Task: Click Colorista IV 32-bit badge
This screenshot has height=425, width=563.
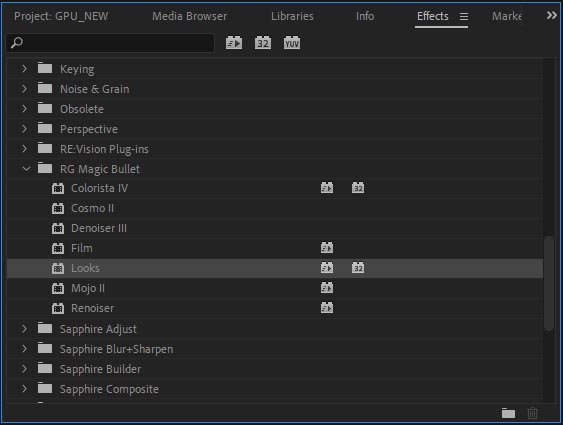Action: pyautogui.click(x=358, y=188)
